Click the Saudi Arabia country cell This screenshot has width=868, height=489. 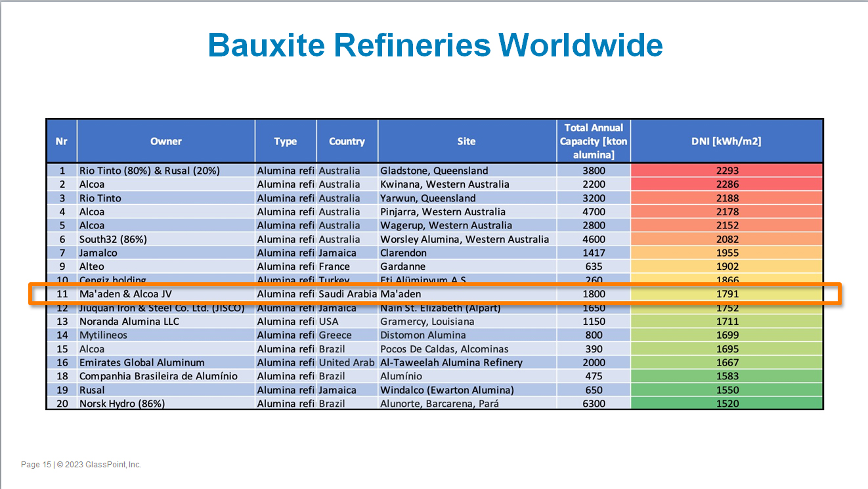tap(347, 294)
